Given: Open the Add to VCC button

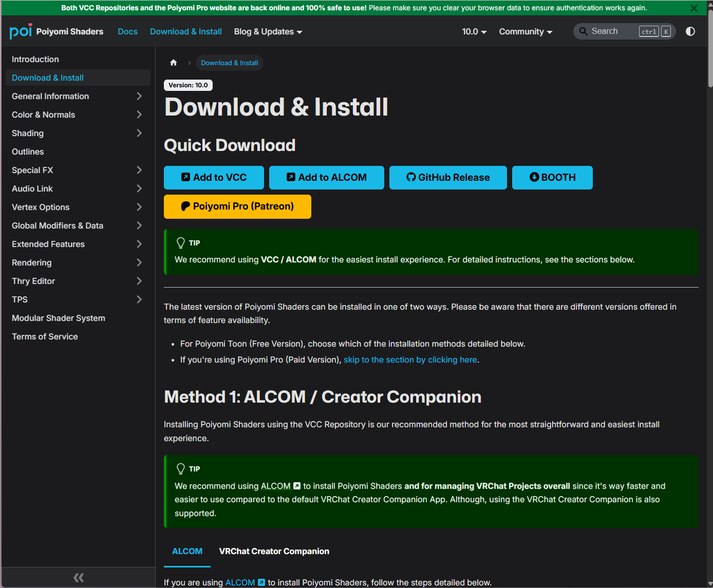Looking at the screenshot, I should (x=214, y=178).
